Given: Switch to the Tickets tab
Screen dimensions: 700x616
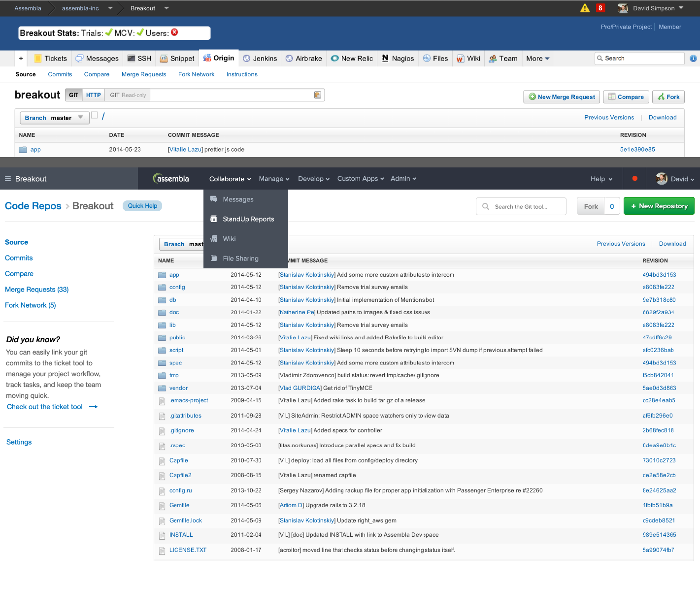Looking at the screenshot, I should 50,58.
